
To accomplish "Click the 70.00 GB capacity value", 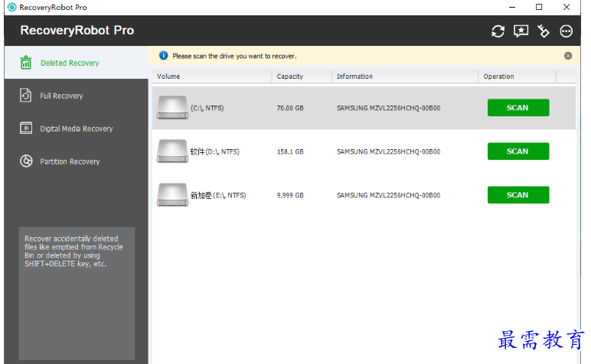I will pyautogui.click(x=290, y=108).
